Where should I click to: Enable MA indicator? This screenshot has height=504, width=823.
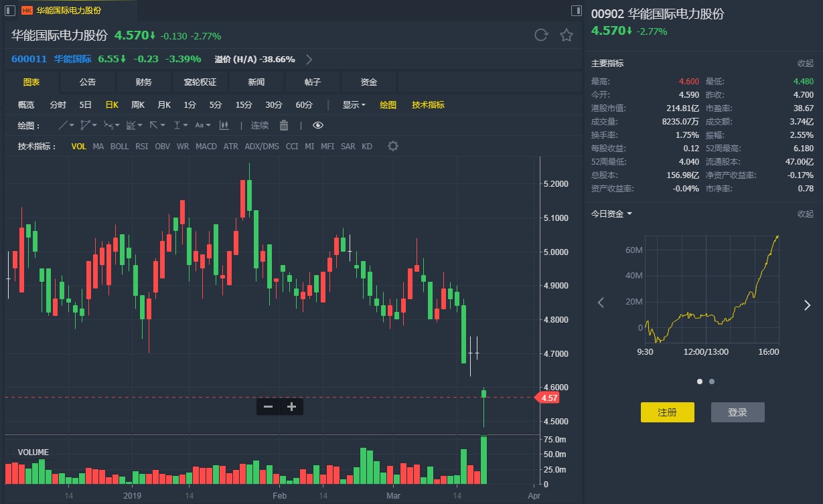tap(98, 146)
